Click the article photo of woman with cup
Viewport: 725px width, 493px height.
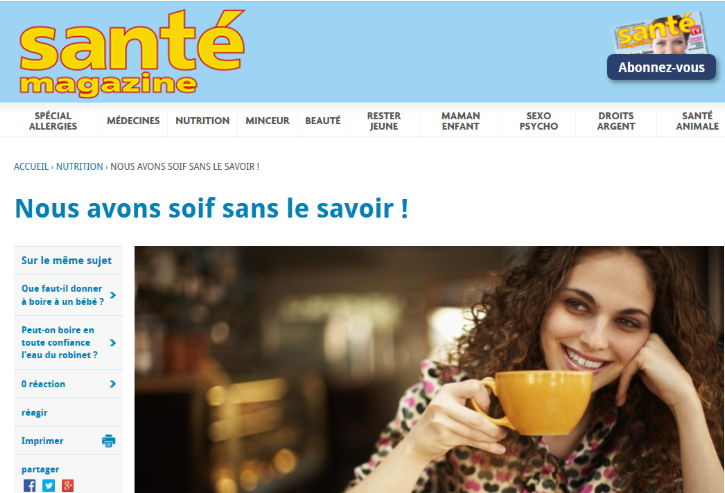[429, 370]
